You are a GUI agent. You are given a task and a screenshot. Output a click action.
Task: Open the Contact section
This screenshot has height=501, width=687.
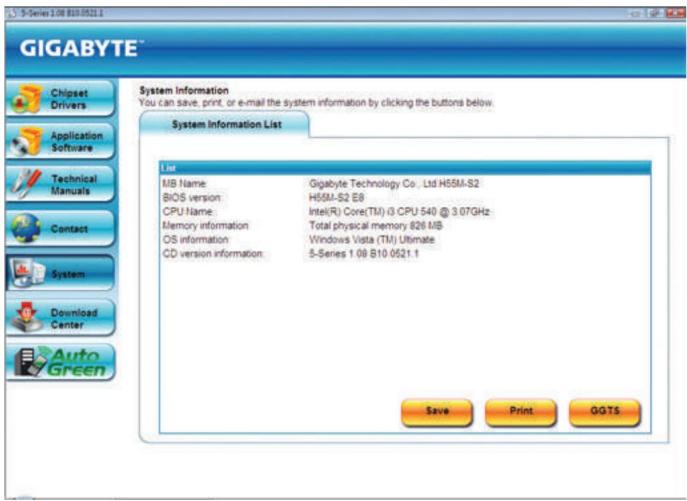tap(60, 228)
